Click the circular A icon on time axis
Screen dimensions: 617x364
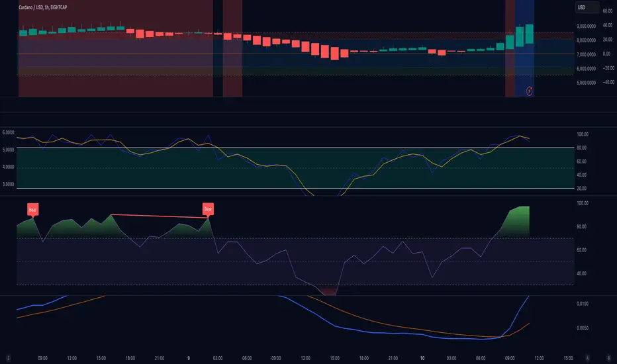(x=588, y=358)
